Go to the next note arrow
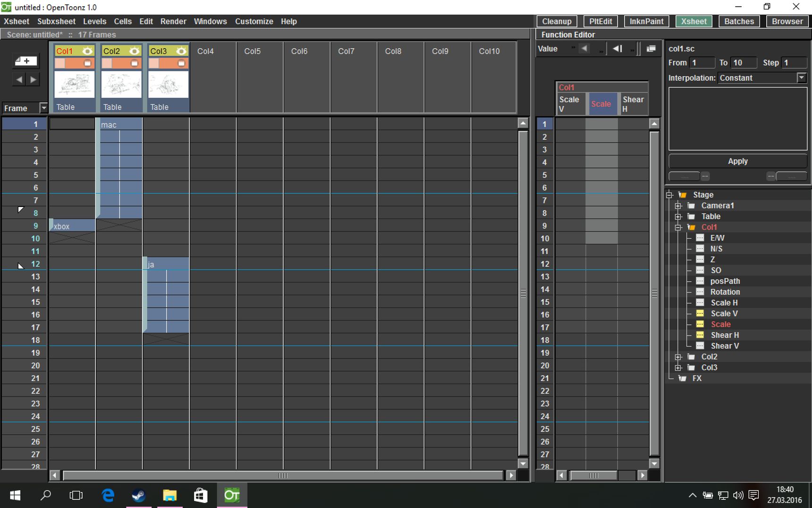This screenshot has height=508, width=812. tap(33, 79)
